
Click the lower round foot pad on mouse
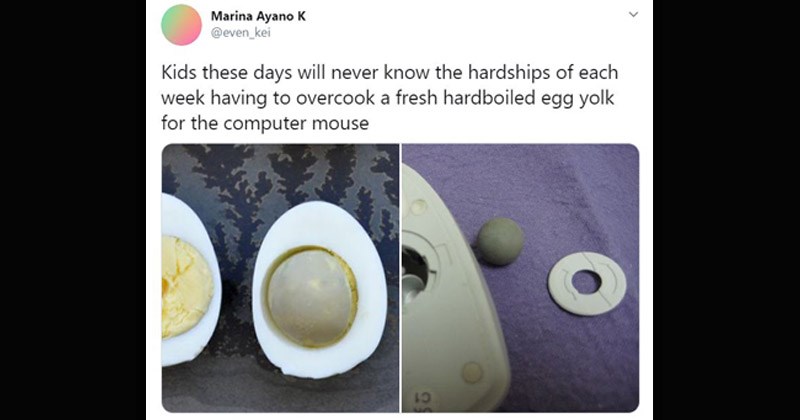(472, 373)
